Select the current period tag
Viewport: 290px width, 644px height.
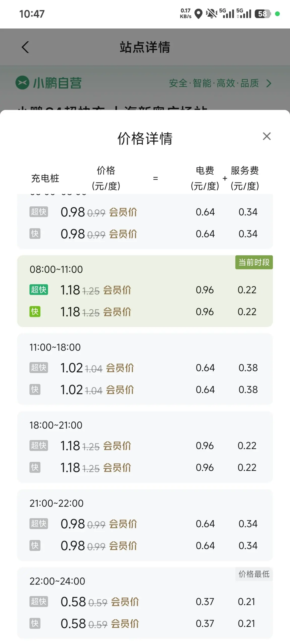254,262
